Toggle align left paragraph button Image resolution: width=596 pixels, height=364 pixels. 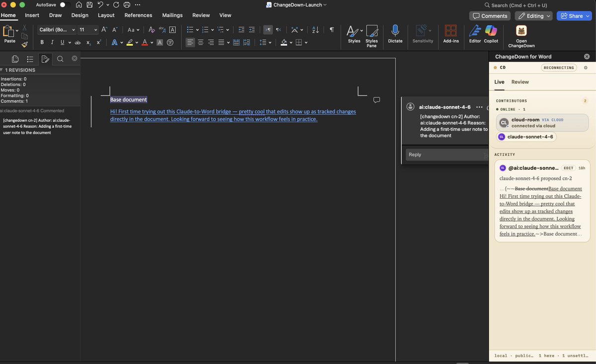tap(190, 43)
